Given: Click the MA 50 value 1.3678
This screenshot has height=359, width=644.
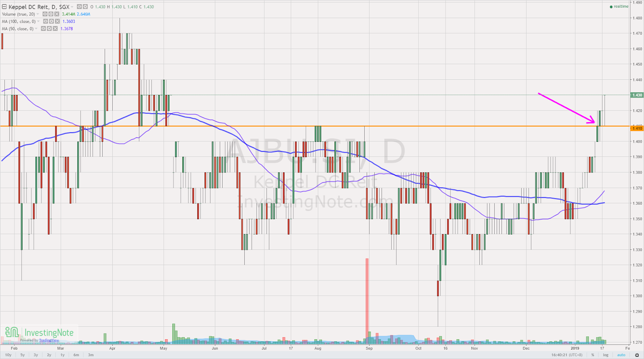Looking at the screenshot, I should pos(66,29).
